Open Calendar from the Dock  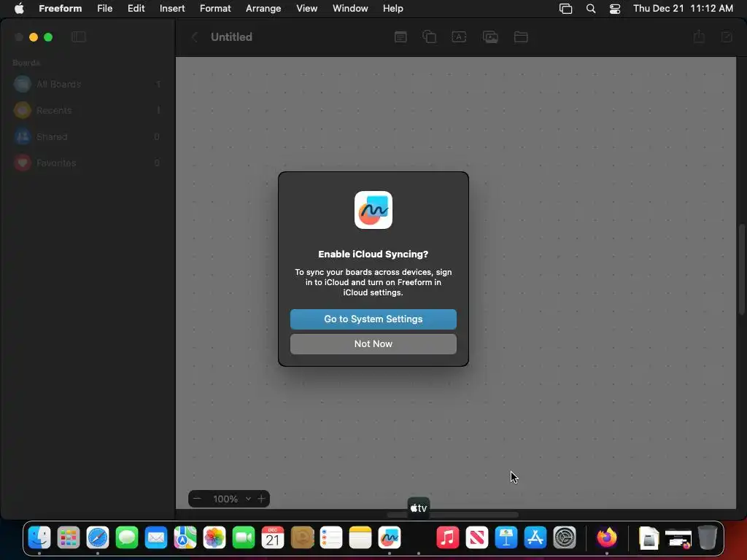273,538
